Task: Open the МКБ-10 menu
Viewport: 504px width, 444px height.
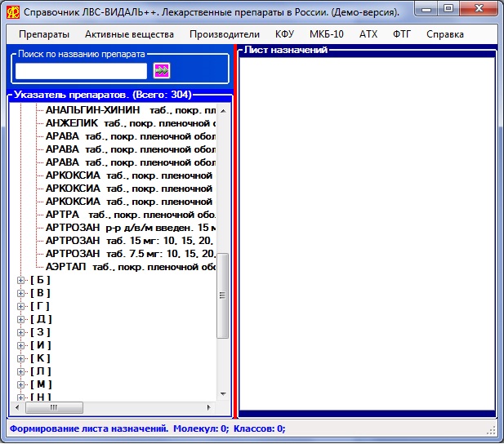Action: click(326, 34)
